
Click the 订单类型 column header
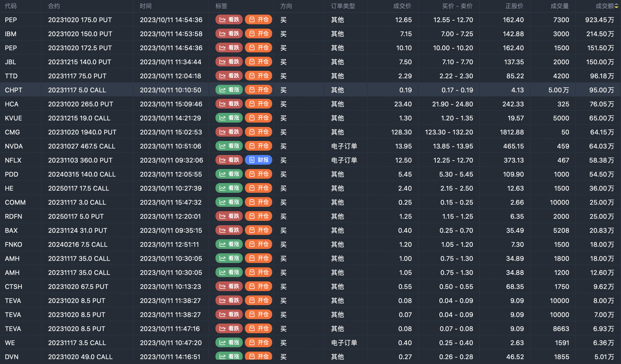(343, 6)
